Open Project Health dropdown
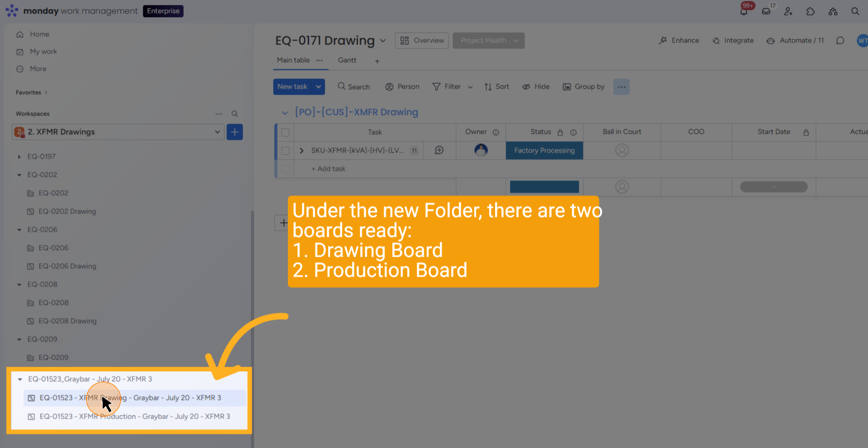The image size is (868, 448). pos(489,41)
